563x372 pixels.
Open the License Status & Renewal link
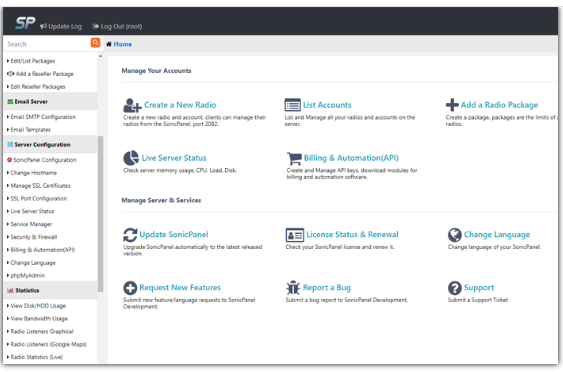point(352,234)
